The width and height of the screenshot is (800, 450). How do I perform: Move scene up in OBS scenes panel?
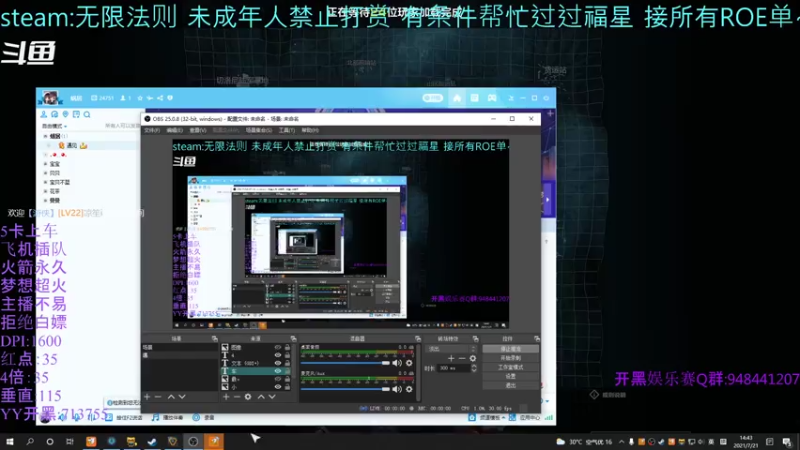pos(171,396)
